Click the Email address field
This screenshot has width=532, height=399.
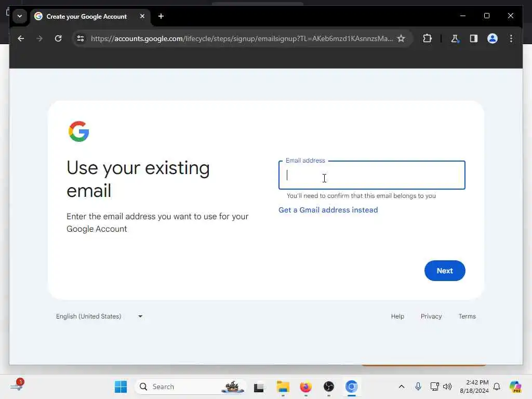[371, 175]
